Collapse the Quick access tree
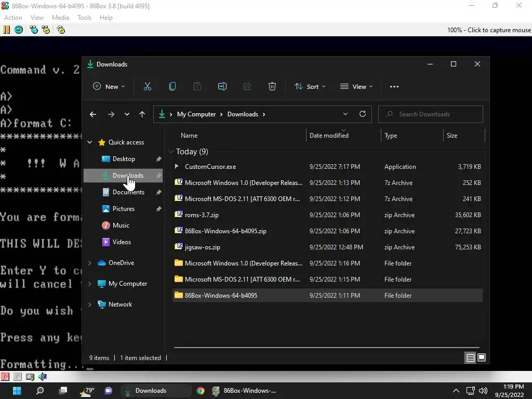This screenshot has height=399, width=532. click(x=89, y=142)
